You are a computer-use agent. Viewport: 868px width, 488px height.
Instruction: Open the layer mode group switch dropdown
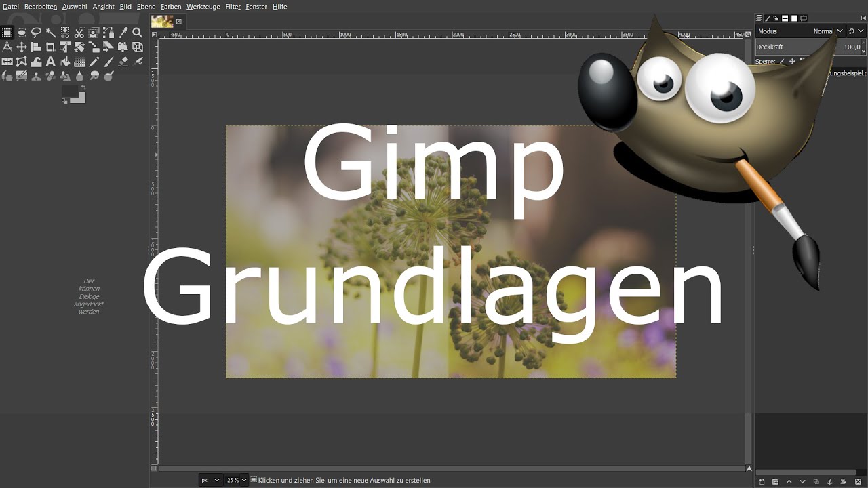pos(856,31)
